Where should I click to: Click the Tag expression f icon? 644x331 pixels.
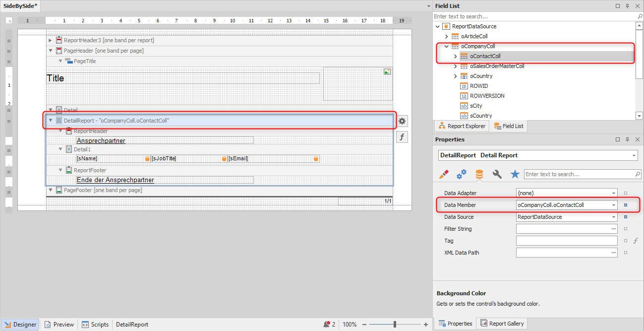click(636, 241)
